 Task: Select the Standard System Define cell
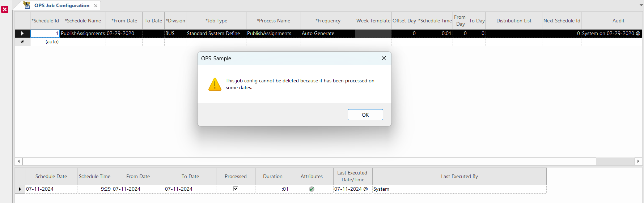pyautogui.click(x=216, y=33)
